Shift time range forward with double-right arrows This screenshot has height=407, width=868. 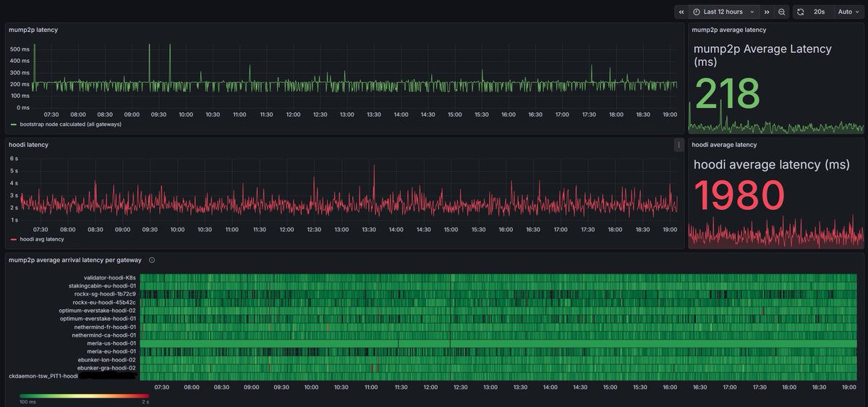[767, 12]
